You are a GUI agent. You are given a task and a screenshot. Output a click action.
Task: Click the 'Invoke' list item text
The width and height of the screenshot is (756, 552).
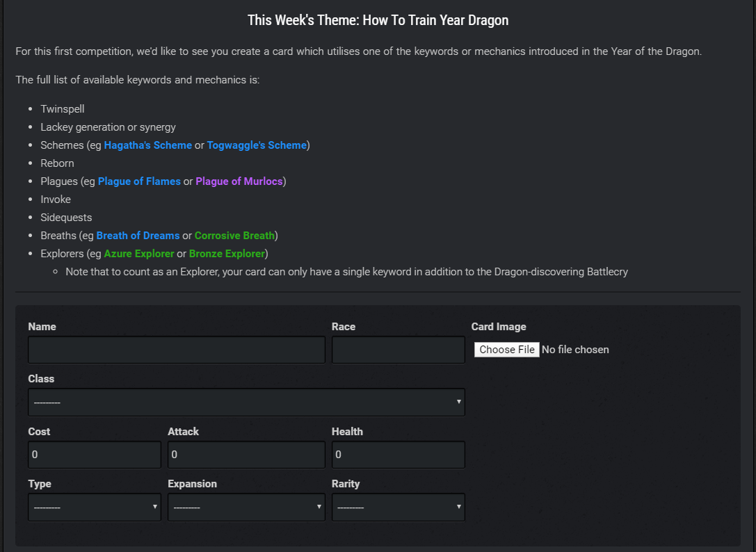(x=56, y=200)
